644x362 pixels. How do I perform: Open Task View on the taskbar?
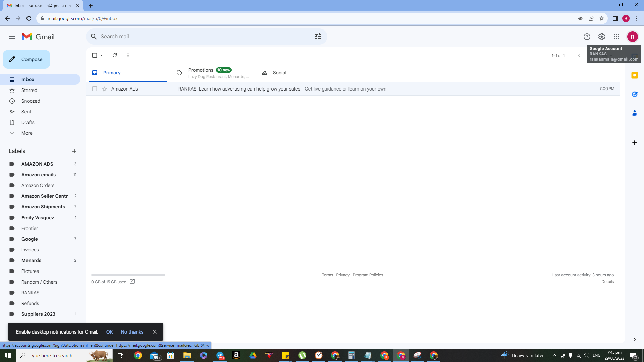tap(121, 355)
